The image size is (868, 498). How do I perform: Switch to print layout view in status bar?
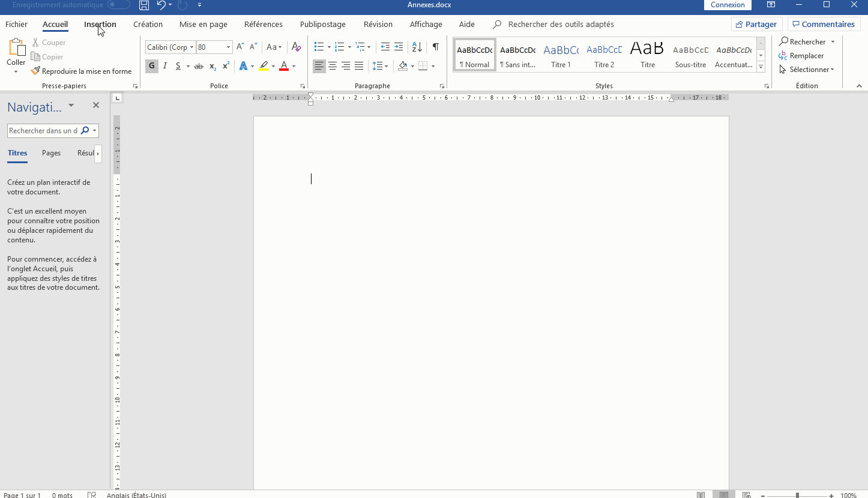tap(724, 495)
